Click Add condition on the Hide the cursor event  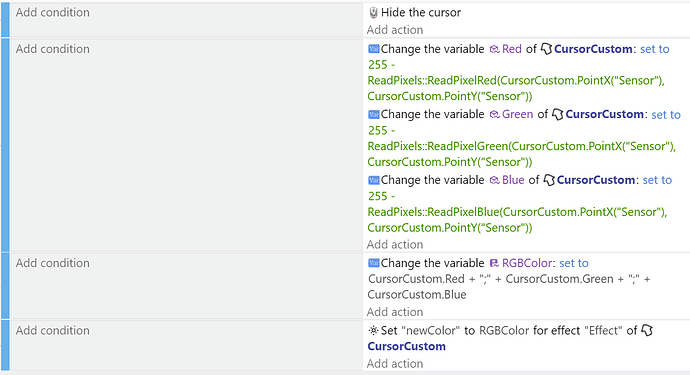point(53,12)
